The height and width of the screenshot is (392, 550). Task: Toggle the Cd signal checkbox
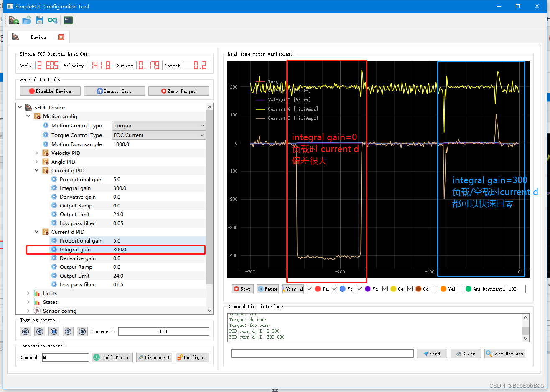[410, 288]
